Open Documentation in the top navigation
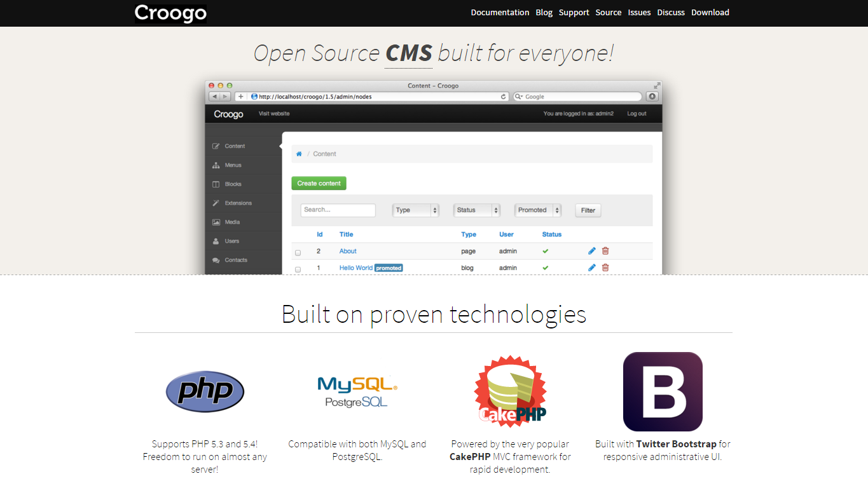 pyautogui.click(x=500, y=13)
